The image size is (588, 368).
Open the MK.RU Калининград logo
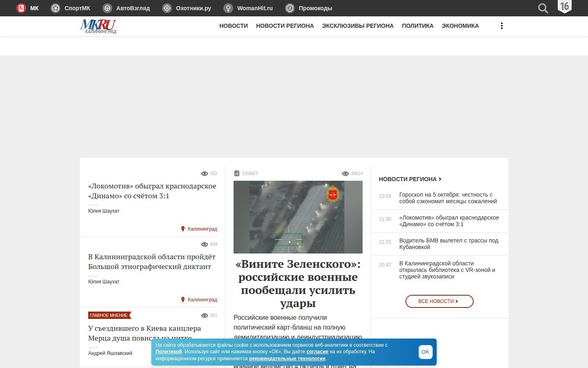point(98,26)
